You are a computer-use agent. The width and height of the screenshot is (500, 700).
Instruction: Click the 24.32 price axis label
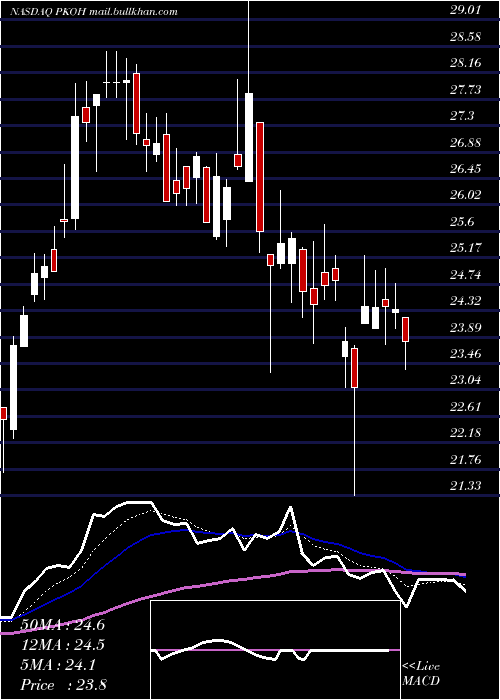(x=465, y=301)
